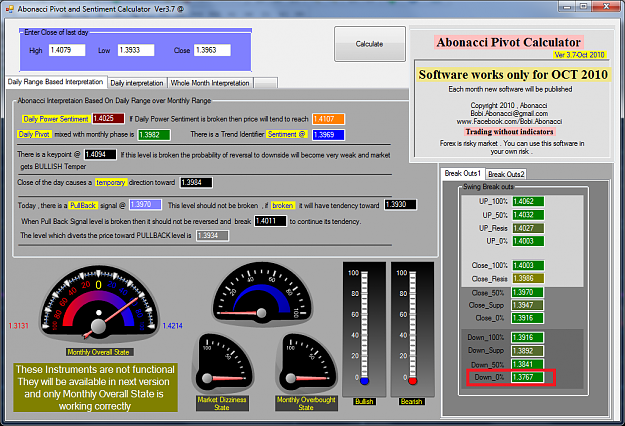625x426 pixels.
Task: Click the Down_100% value 1.3916
Action: point(527,338)
